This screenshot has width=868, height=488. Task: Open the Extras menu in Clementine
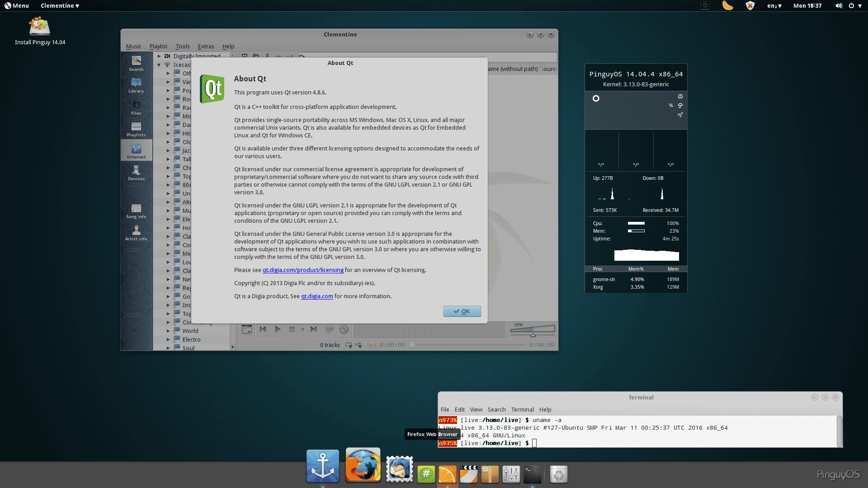[206, 46]
